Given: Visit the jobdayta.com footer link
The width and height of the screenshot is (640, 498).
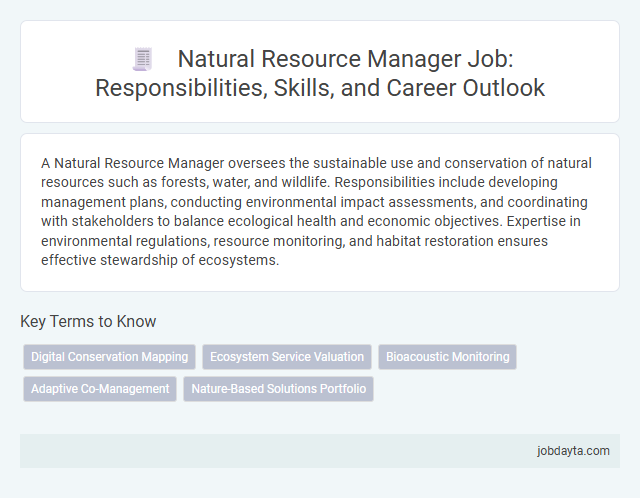Looking at the screenshot, I should click(x=573, y=451).
